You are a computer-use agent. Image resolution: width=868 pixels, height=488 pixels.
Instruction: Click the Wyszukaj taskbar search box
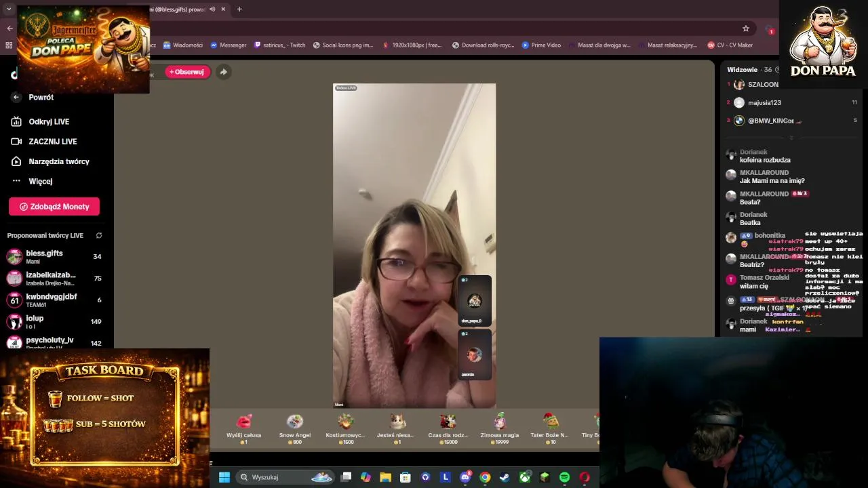pos(285,477)
